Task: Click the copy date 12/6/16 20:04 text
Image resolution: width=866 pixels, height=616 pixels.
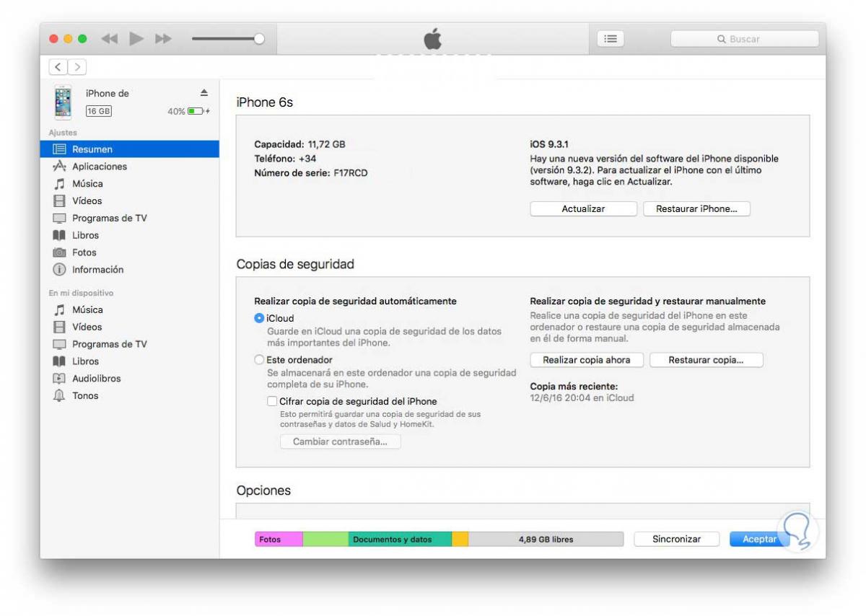Action: (582, 397)
